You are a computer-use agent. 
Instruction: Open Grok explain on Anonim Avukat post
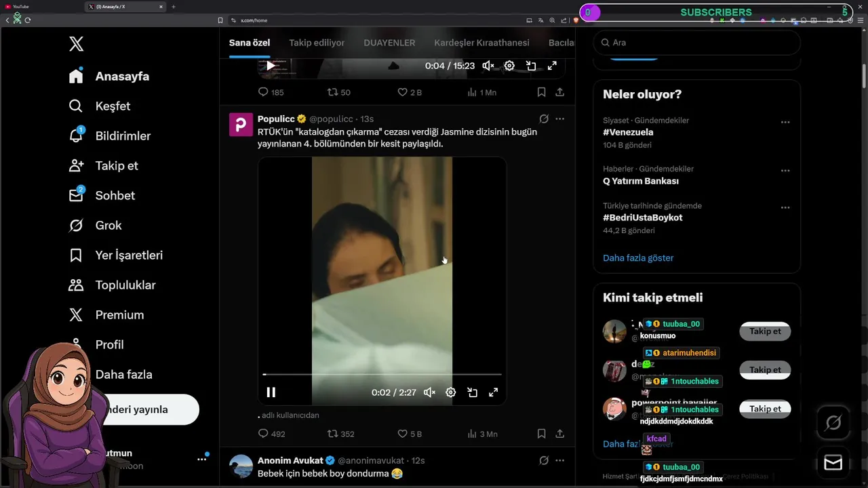(544, 460)
